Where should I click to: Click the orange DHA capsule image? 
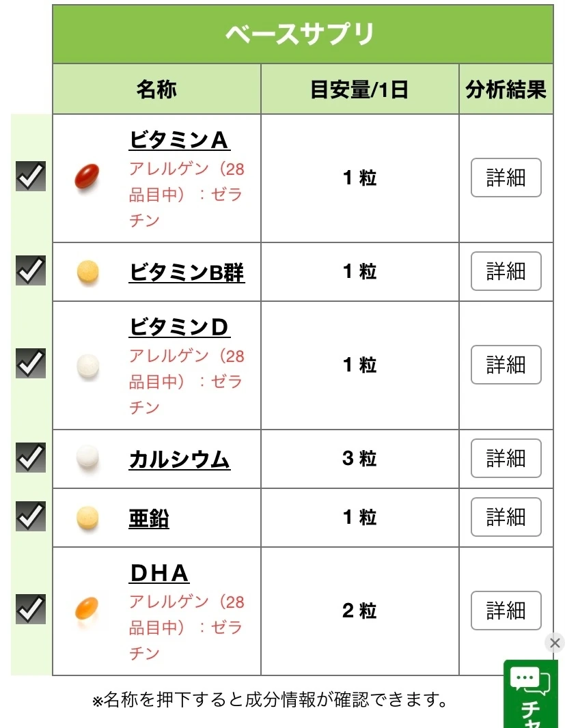(87, 610)
